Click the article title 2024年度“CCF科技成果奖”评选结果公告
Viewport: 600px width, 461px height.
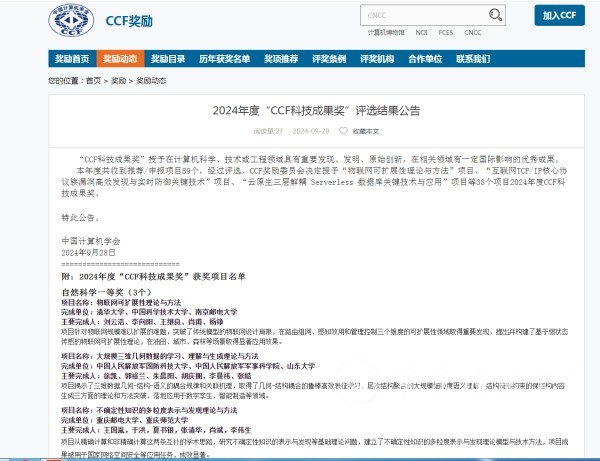pos(316,111)
